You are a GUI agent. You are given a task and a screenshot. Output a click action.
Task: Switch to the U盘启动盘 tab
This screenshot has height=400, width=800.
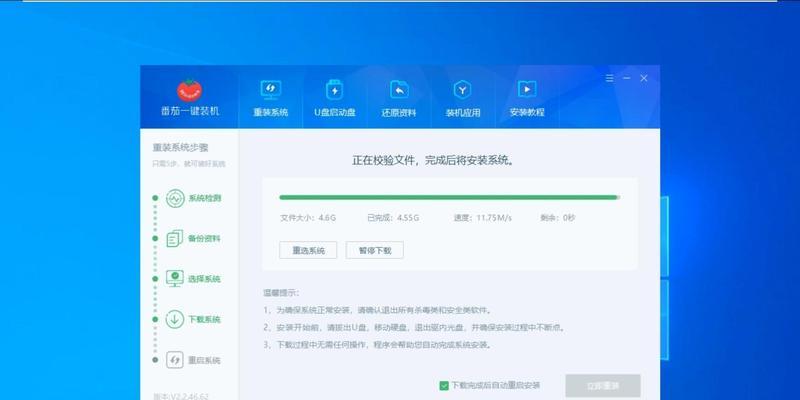tap(335, 98)
